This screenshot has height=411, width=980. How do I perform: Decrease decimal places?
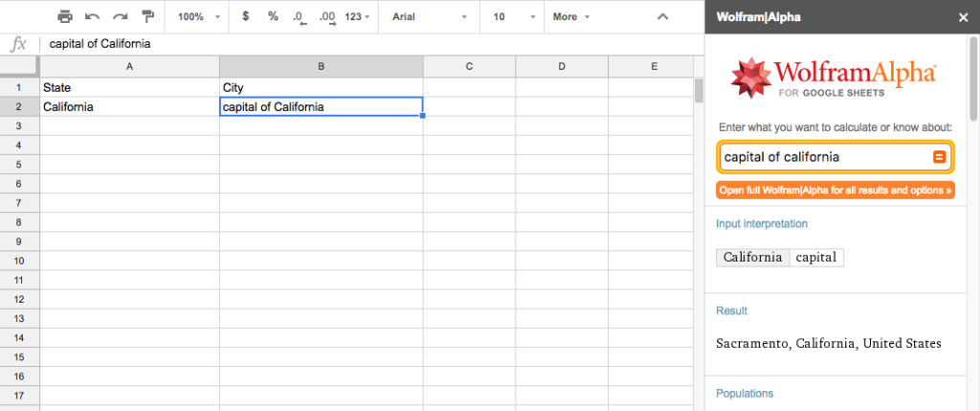point(299,16)
